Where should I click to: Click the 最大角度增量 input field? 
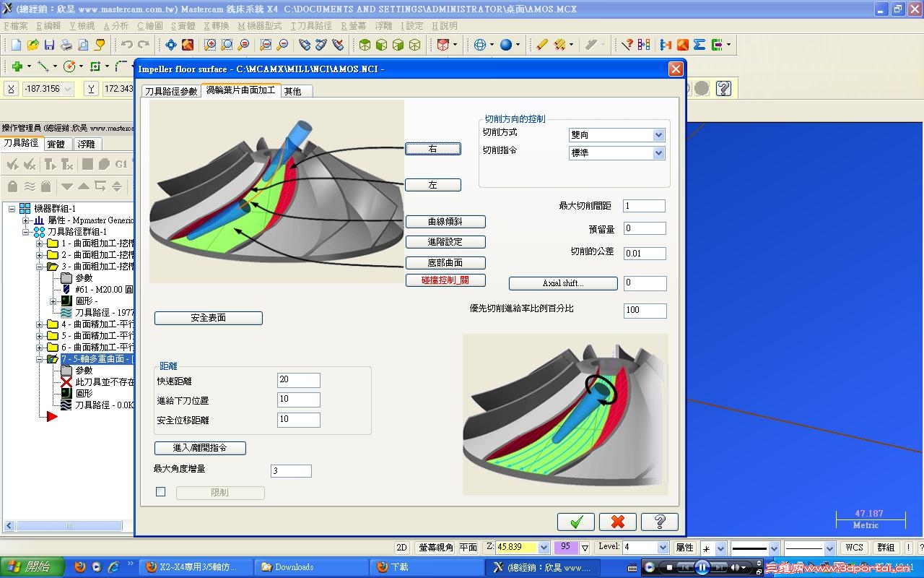(291, 471)
